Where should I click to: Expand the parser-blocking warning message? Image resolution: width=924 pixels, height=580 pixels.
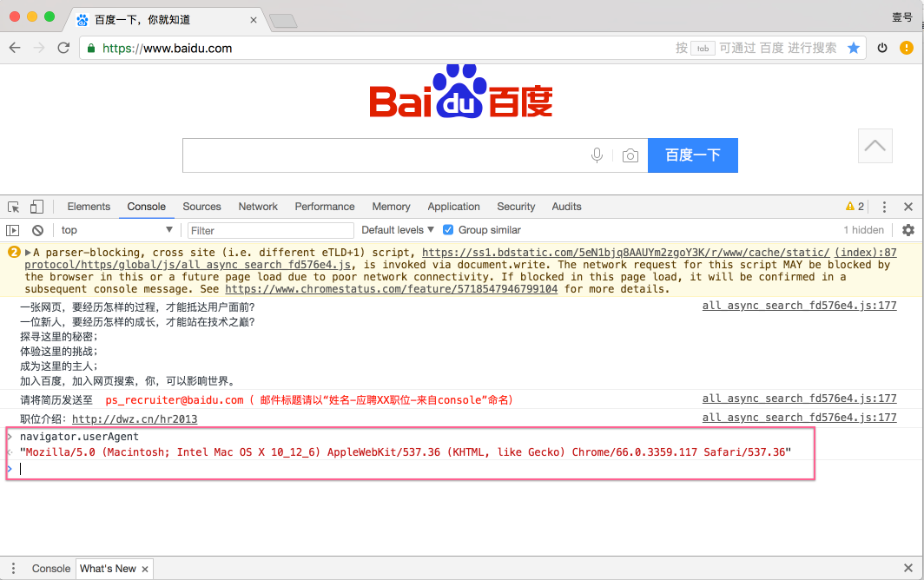(28, 253)
